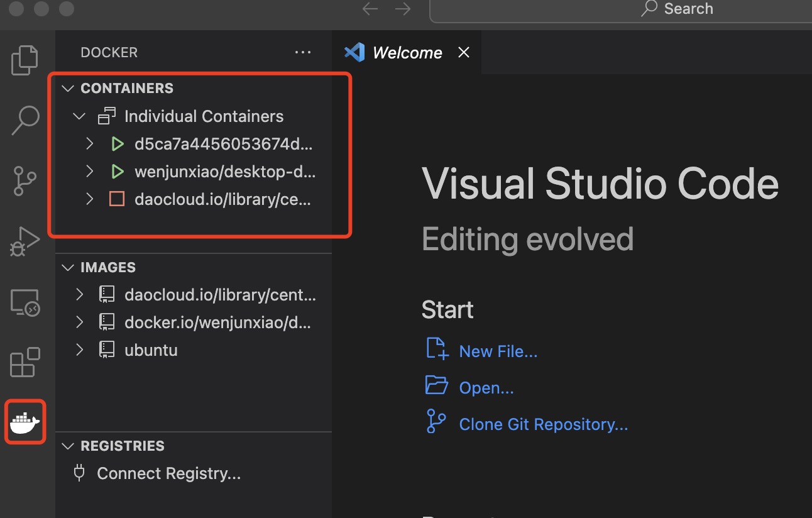Collapse the CONTAINERS section

coord(68,89)
